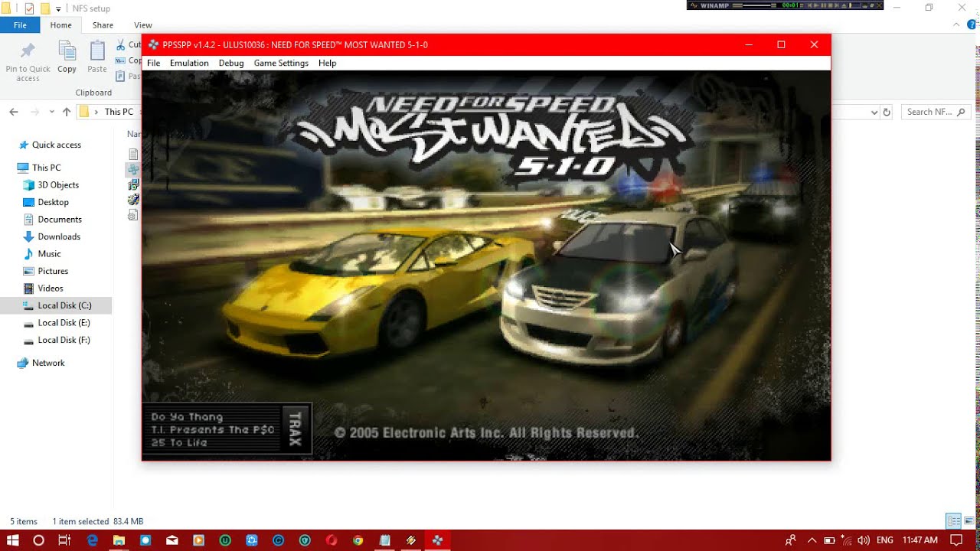Click People icon in system tray
980x551 pixels.
click(791, 540)
